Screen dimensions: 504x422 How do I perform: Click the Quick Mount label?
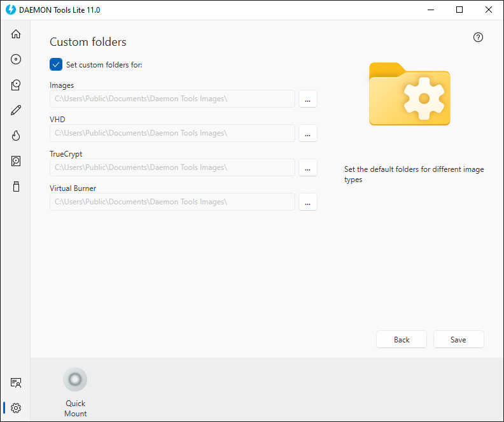point(75,408)
